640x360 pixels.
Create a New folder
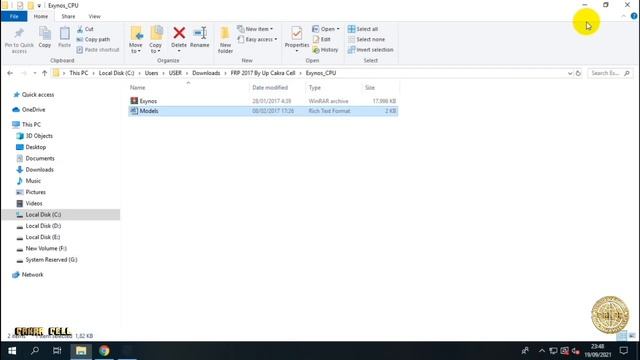coord(225,40)
